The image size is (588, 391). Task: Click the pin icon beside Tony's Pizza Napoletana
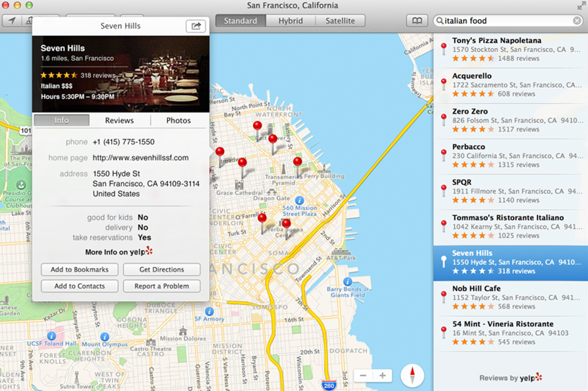tap(444, 49)
